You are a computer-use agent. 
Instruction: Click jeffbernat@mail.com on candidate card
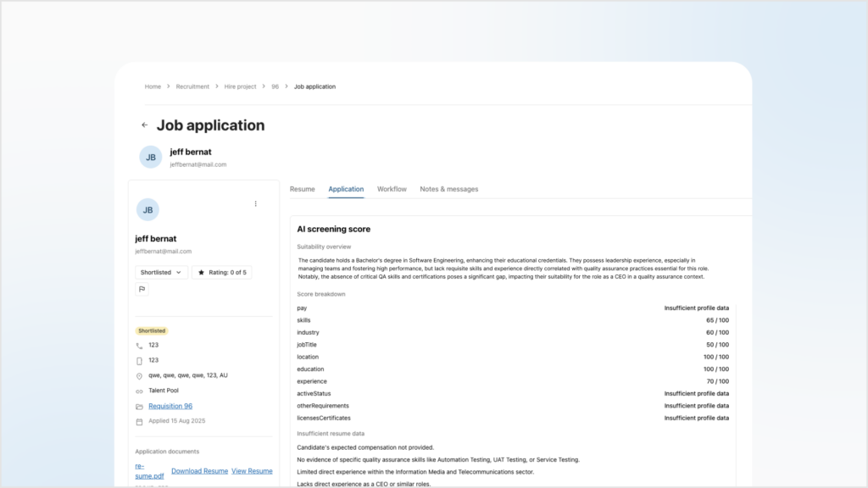(x=164, y=251)
